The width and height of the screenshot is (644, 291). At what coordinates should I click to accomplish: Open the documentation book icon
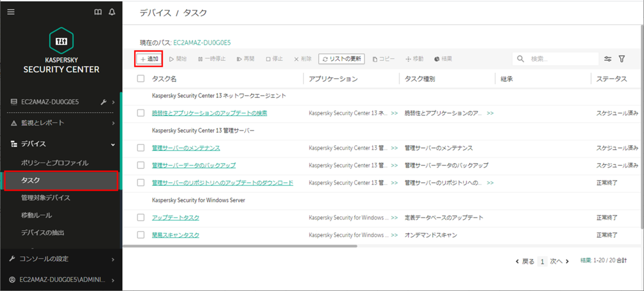tap(98, 12)
